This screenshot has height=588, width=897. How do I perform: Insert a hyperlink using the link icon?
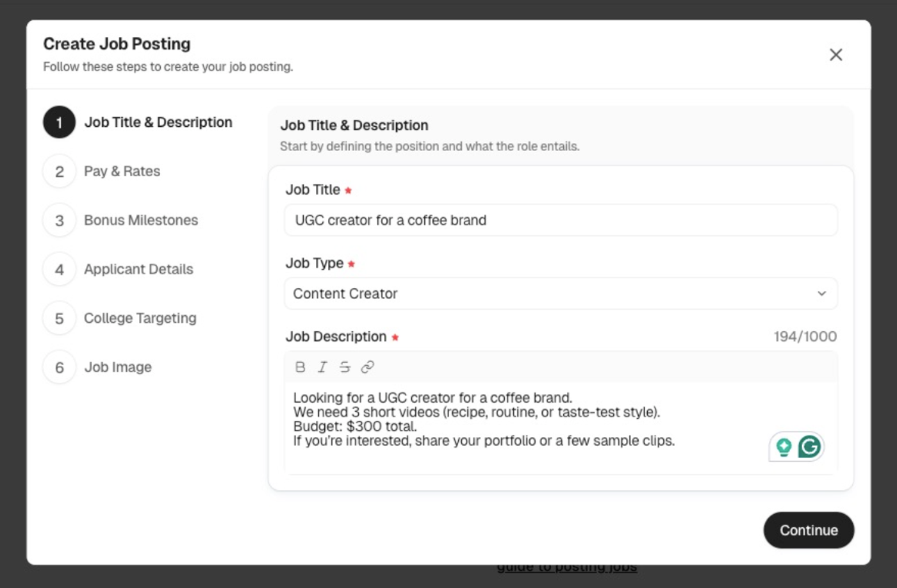coord(367,366)
